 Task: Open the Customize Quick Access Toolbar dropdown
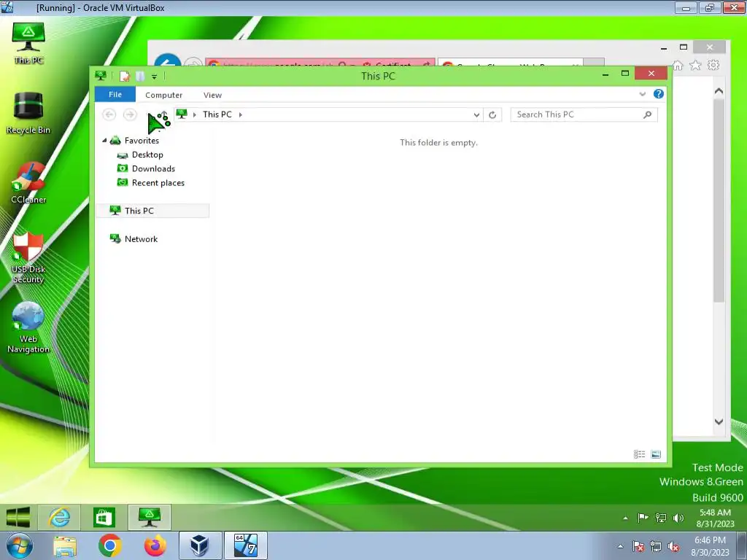coord(154,77)
